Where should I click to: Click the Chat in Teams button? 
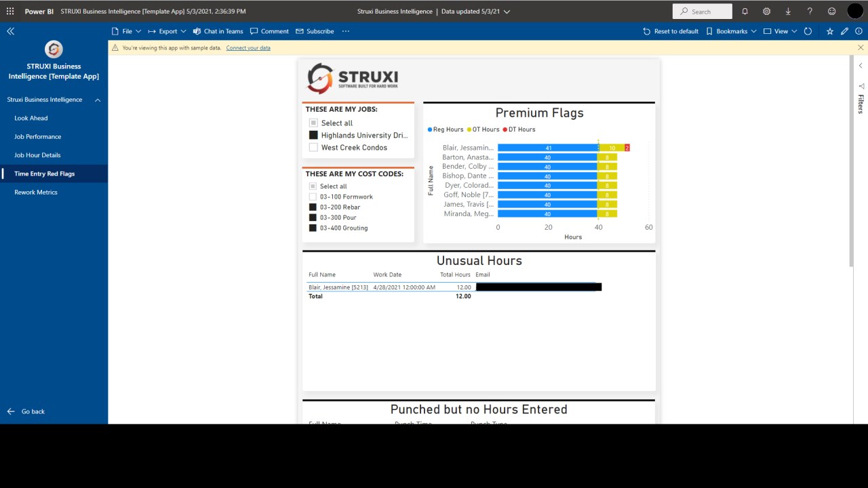(218, 31)
